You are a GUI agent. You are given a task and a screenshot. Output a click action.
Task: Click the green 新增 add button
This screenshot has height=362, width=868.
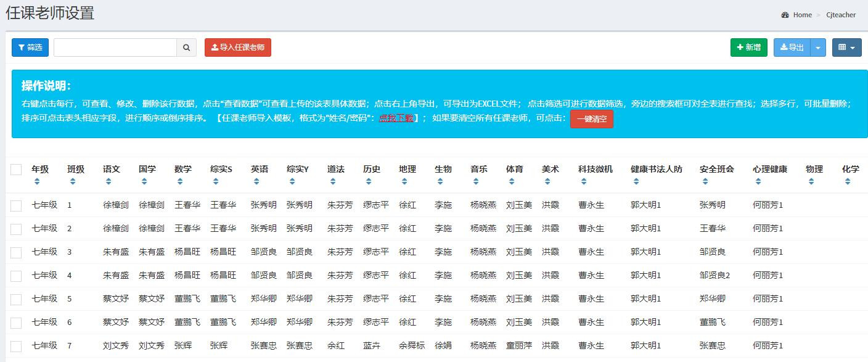(x=748, y=47)
